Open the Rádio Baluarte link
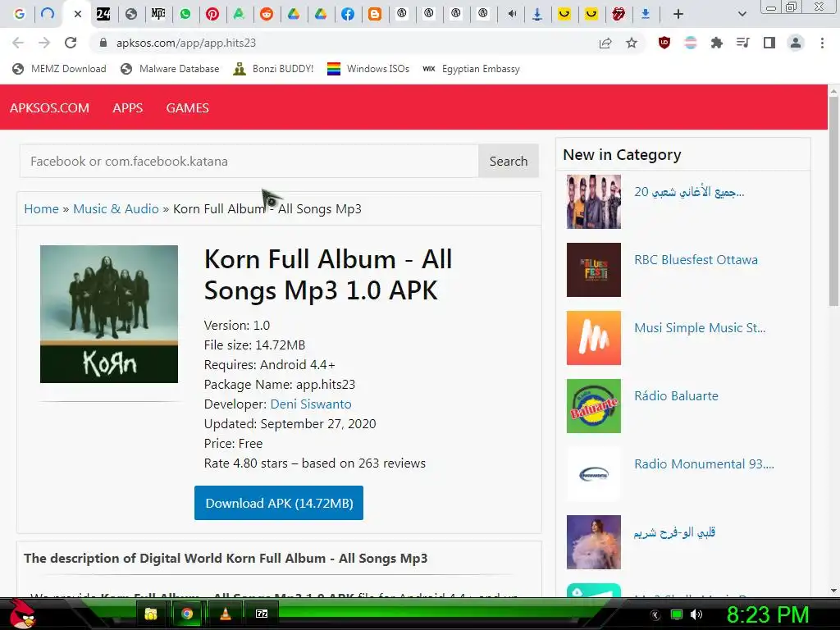Image resolution: width=840 pixels, height=630 pixels. point(676,396)
